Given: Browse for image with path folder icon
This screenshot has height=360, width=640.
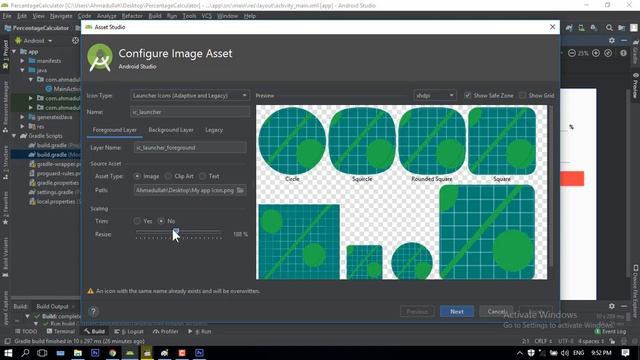Looking at the screenshot, I should pos(240,190).
